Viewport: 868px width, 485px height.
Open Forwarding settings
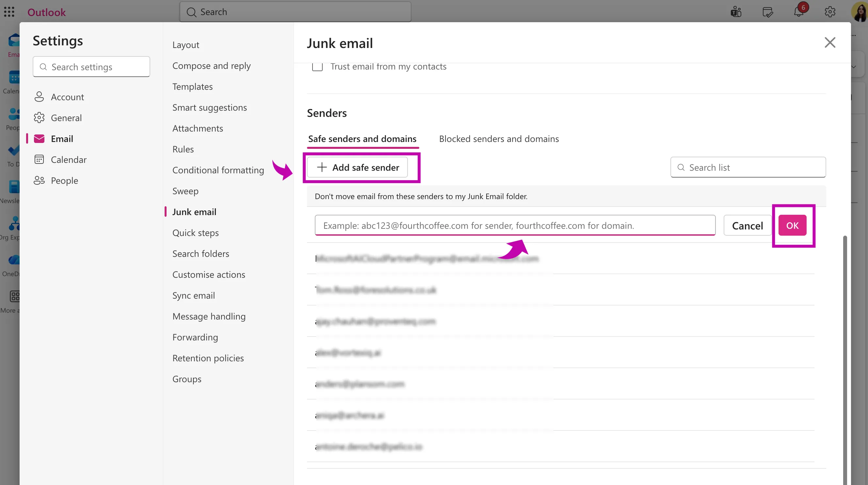coord(195,337)
